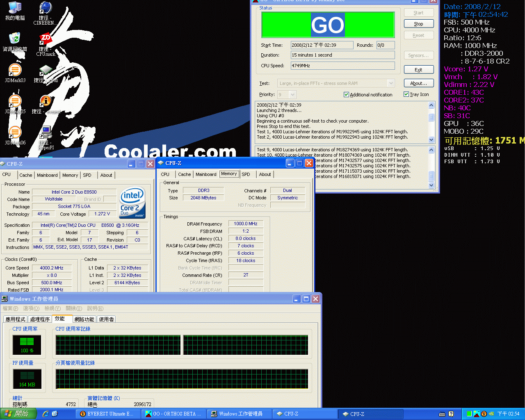Open the 處理程序 tab in Task Manager
This screenshot has width=525, height=420.
(40, 319)
